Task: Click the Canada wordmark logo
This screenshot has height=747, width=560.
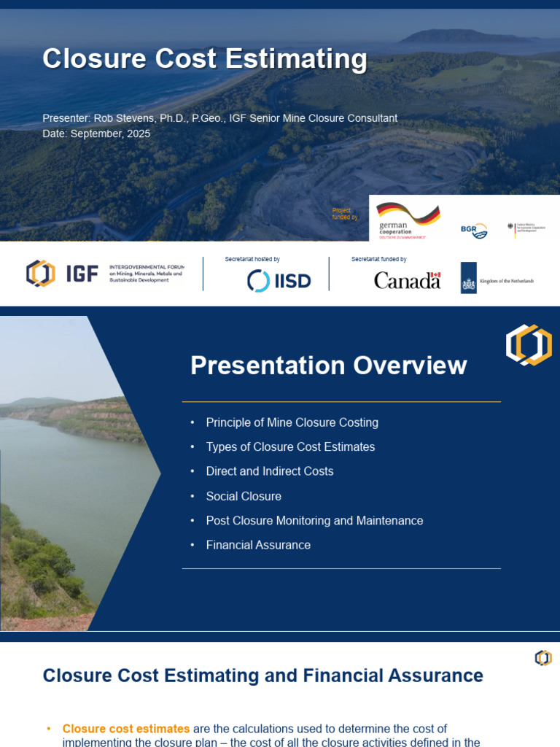Action: [x=407, y=281]
